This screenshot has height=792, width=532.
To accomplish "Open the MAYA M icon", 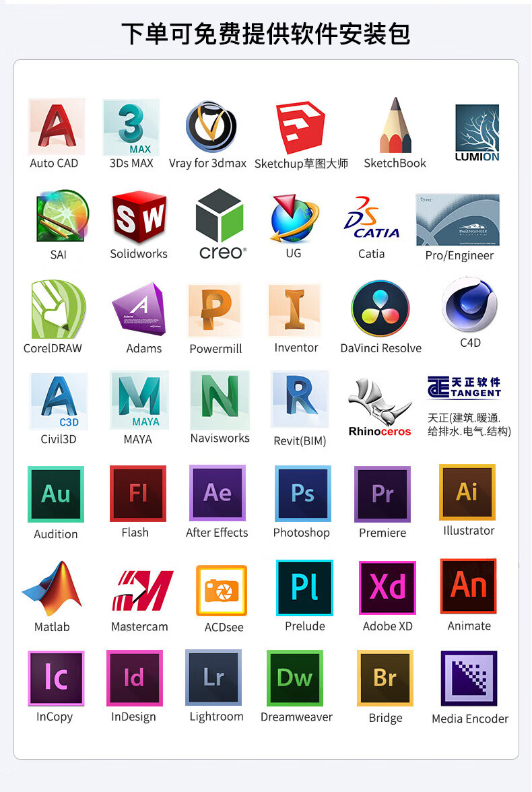I will point(139,400).
